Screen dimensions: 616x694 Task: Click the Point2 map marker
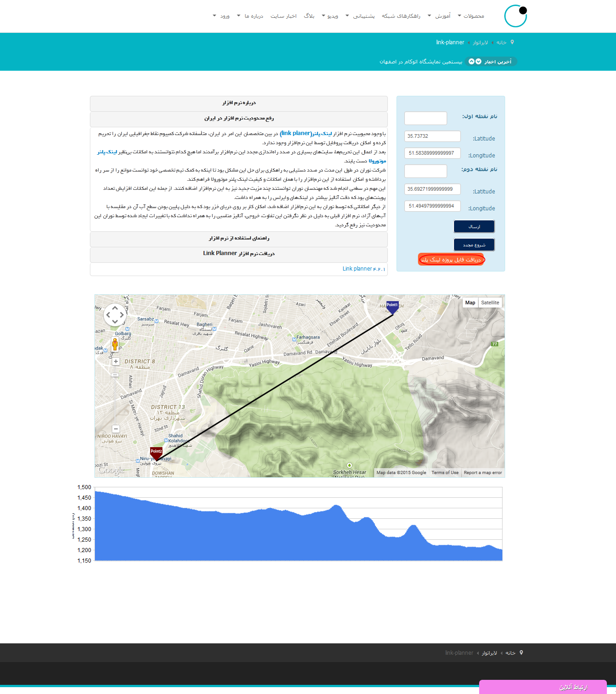[156, 453]
